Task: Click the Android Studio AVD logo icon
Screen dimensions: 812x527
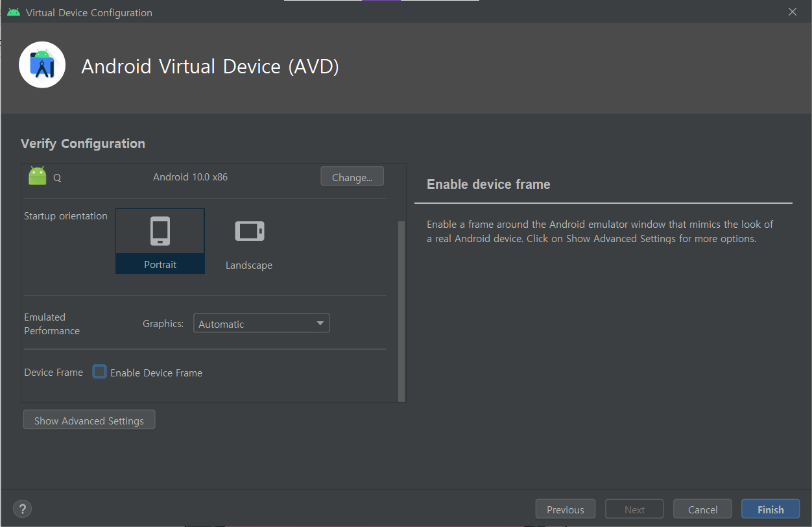Action: [x=42, y=64]
